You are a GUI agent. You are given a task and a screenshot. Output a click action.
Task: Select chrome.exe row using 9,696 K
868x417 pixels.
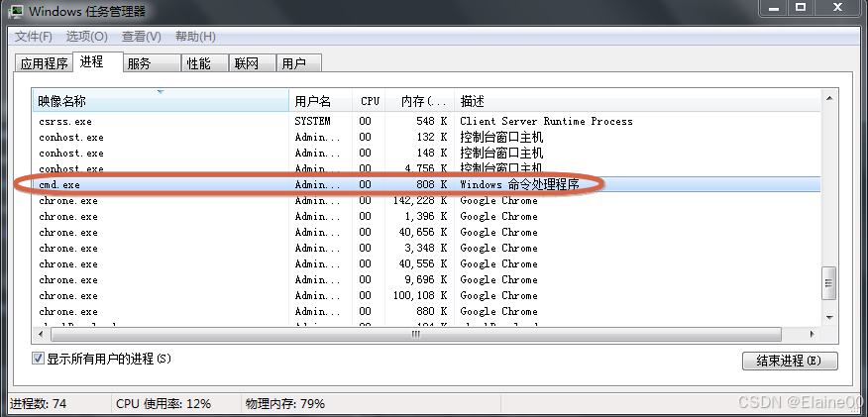click(426, 280)
